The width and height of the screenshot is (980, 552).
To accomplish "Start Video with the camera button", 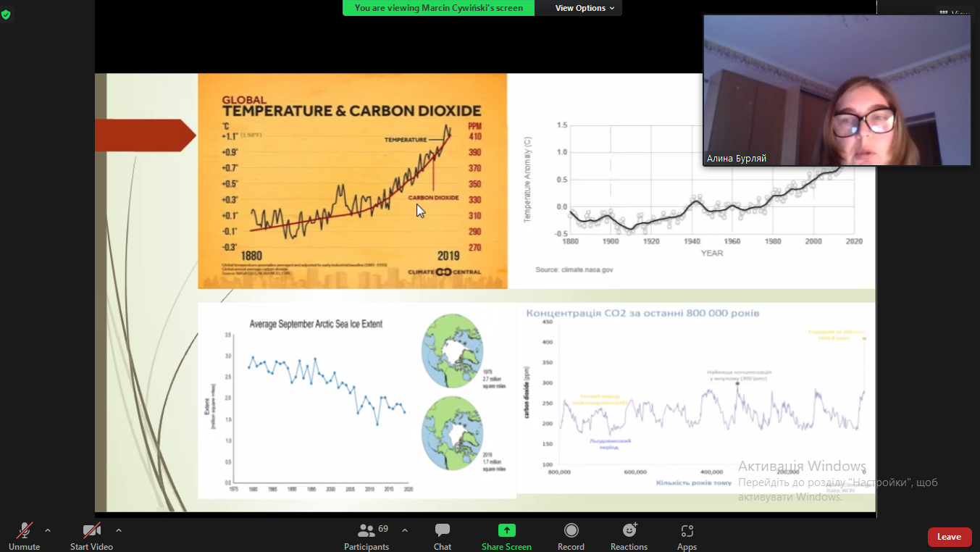I will coord(91,536).
